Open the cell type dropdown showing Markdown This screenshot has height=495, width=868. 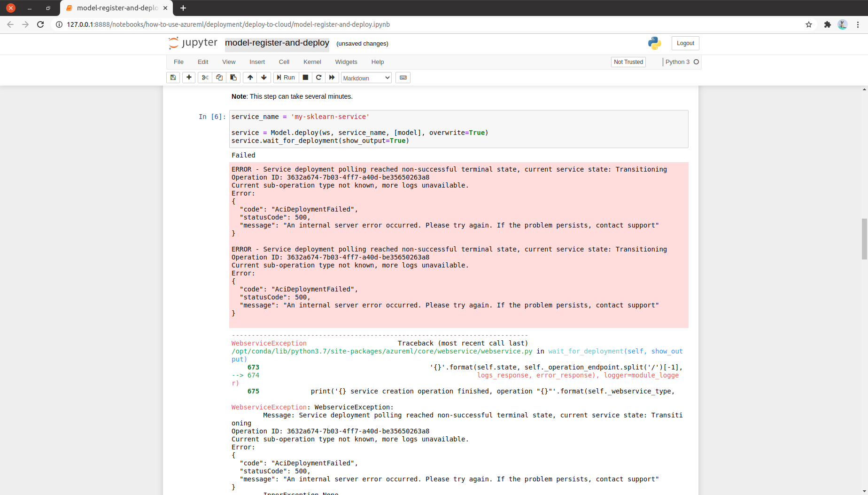366,78
